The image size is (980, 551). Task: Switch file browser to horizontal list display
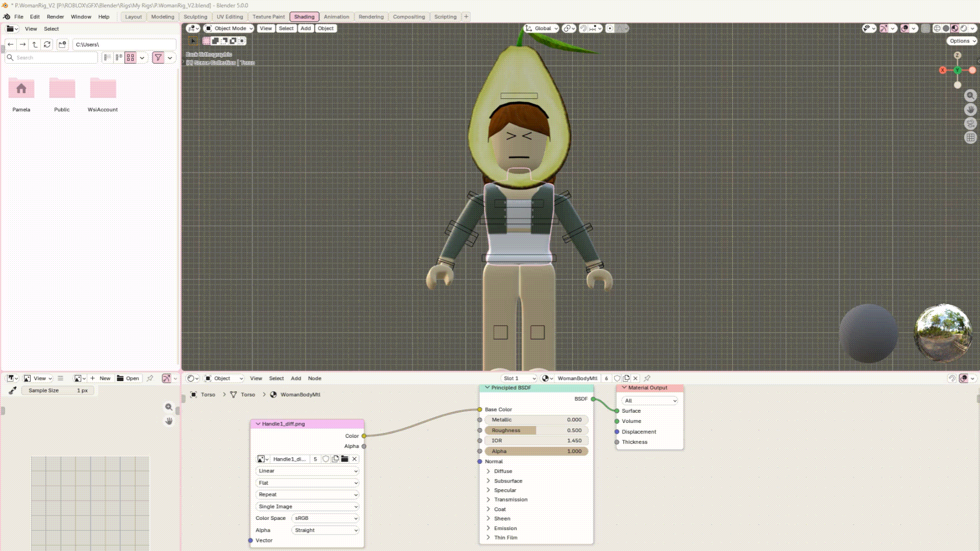[119, 58]
